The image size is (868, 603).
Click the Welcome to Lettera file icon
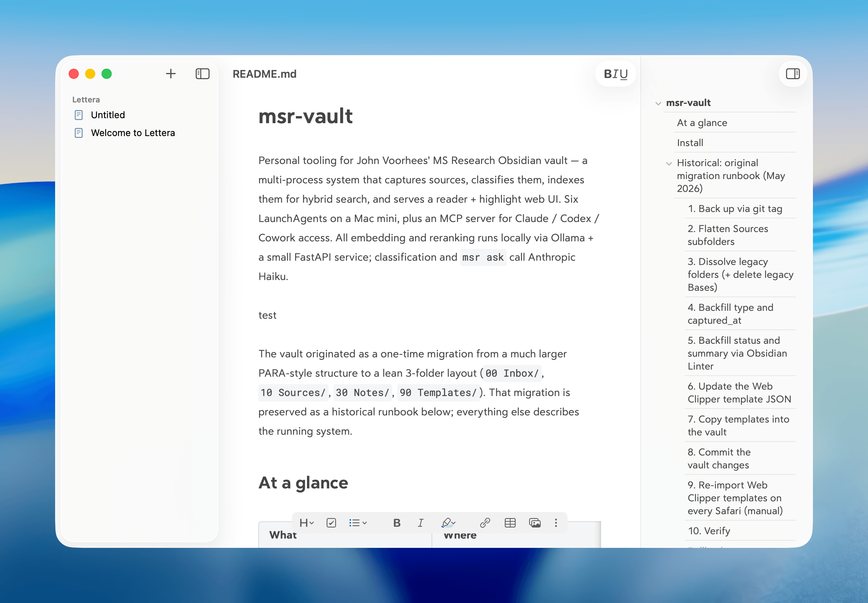pos(78,133)
